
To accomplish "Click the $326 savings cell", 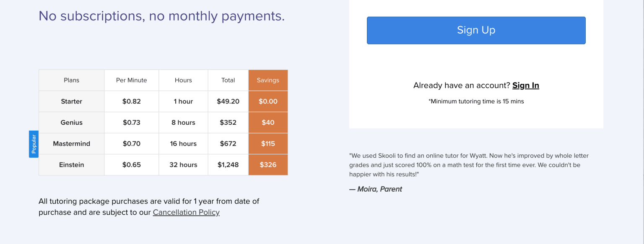I will pos(268,165).
